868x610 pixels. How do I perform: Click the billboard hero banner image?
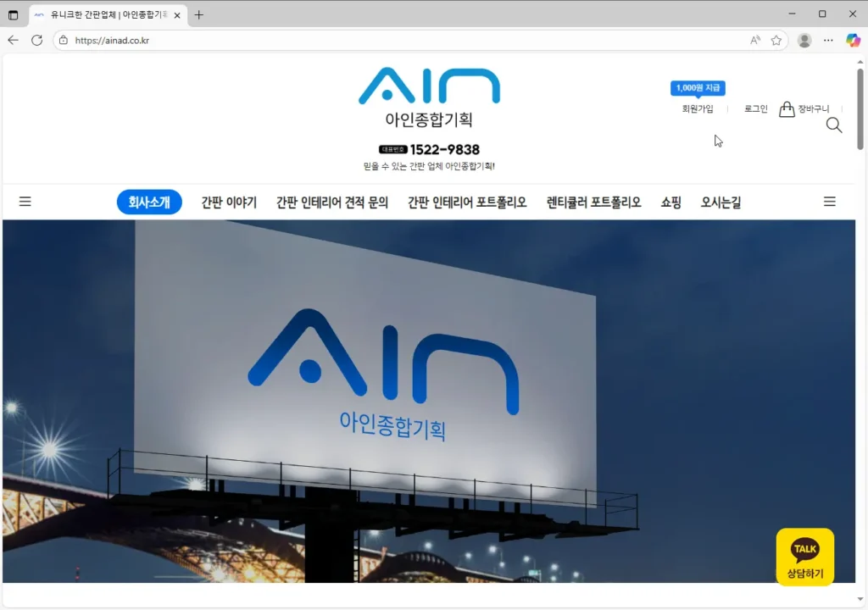coord(429,402)
